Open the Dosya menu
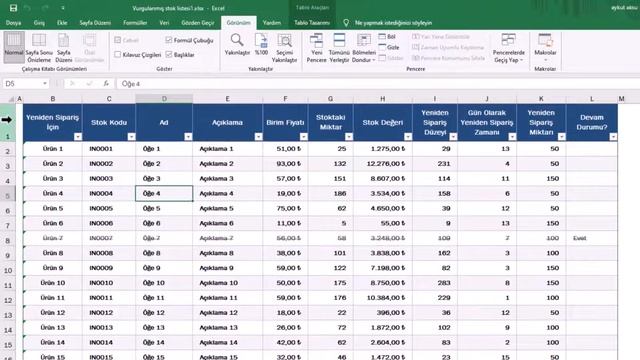 point(13,23)
